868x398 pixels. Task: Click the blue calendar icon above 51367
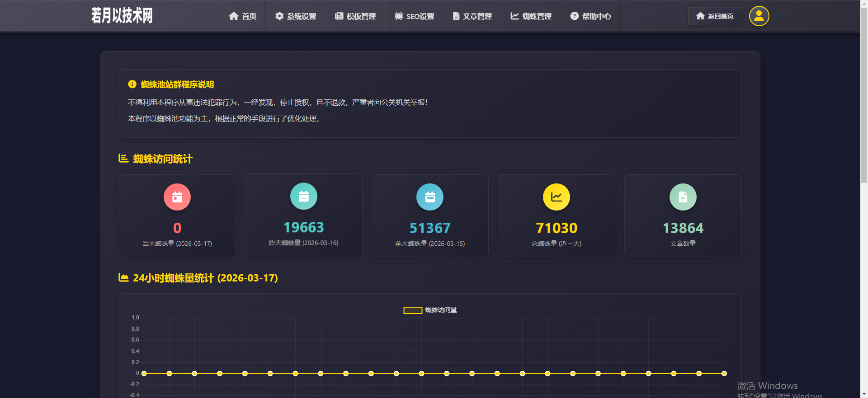pos(430,197)
